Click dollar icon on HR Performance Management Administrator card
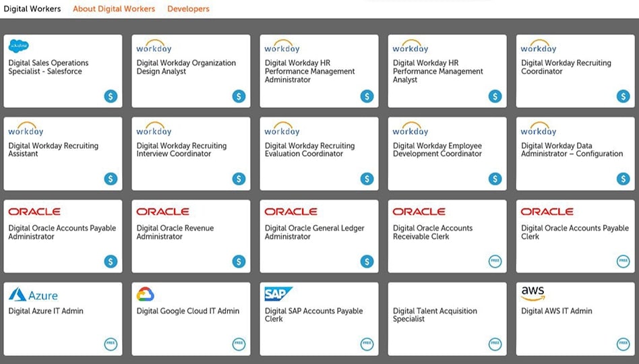 (x=367, y=96)
